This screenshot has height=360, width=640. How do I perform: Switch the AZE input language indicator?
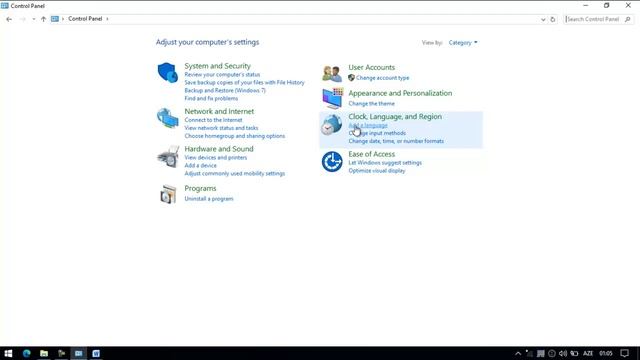click(x=588, y=353)
